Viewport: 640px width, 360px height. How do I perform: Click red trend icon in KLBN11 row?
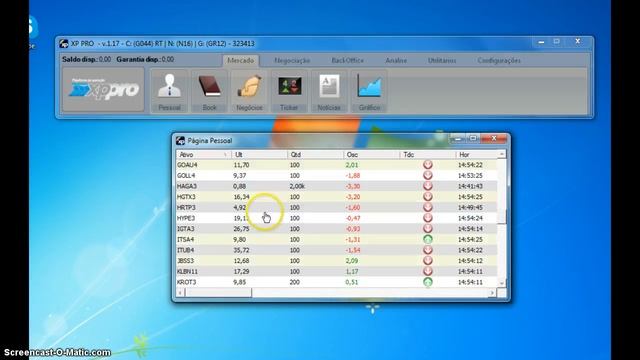pos(428,271)
